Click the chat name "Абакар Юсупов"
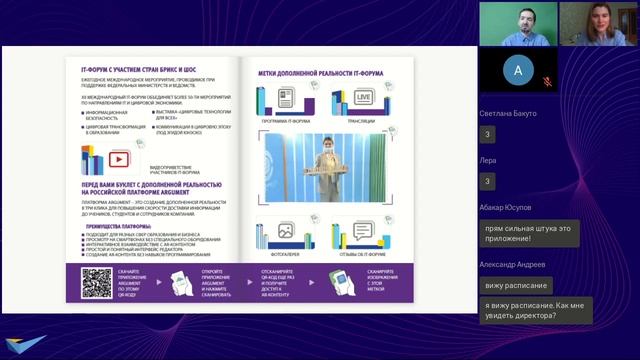The height and width of the screenshot is (360, 640). click(x=505, y=207)
